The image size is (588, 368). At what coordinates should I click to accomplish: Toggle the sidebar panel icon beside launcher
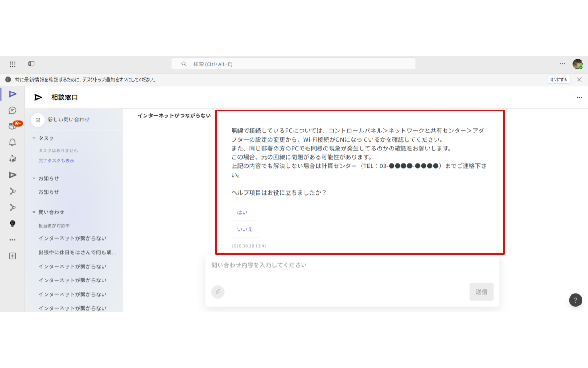click(31, 64)
